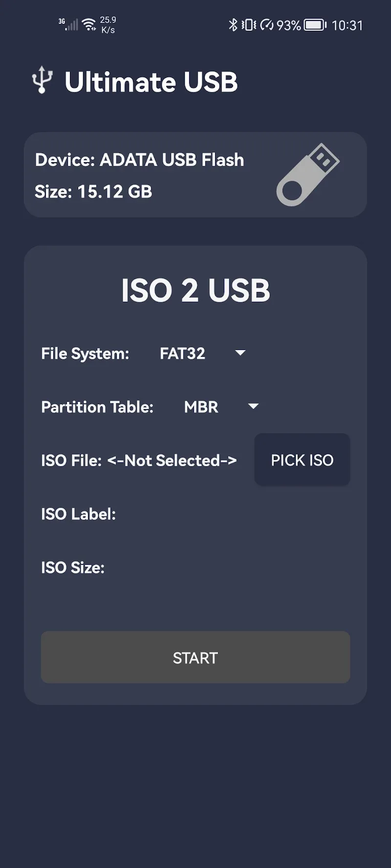
Task: Tap the Bluetooth status icon
Action: (x=233, y=24)
